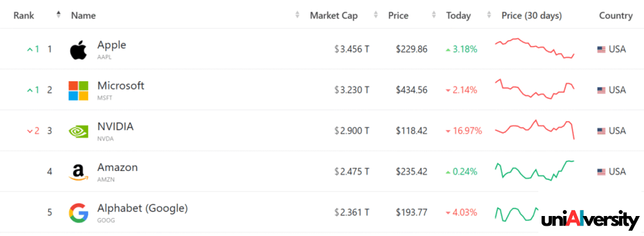644x236 pixels.
Task: Click the Amazon logo icon
Action: 79,172
